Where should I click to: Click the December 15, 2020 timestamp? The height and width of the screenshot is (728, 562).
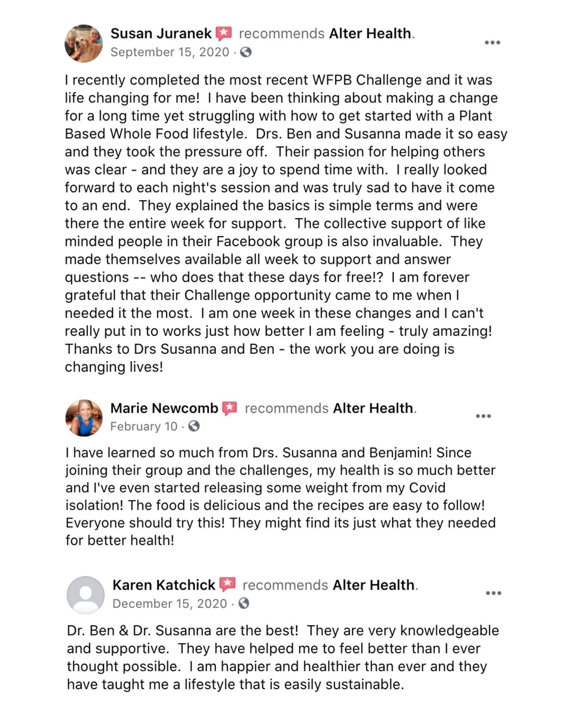170,604
